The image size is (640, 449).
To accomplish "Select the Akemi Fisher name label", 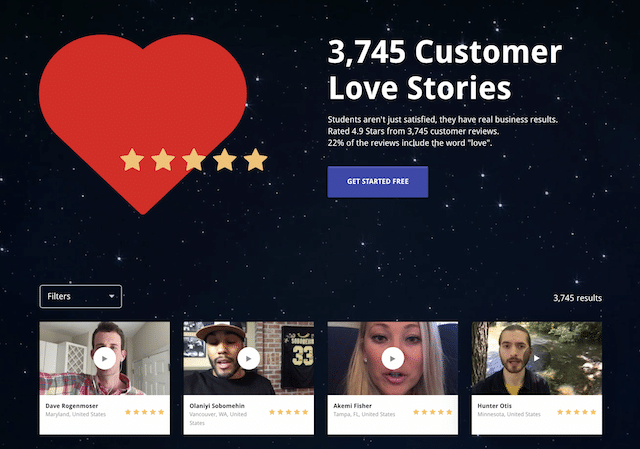I will pos(353,406).
